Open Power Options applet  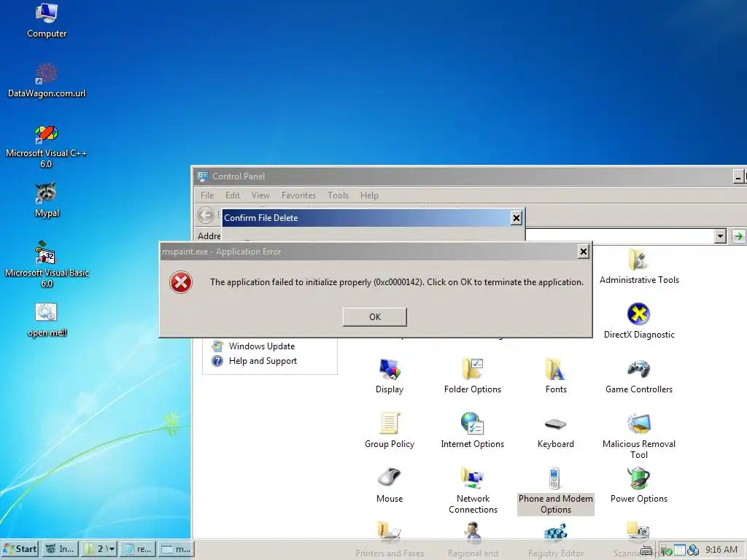639,485
